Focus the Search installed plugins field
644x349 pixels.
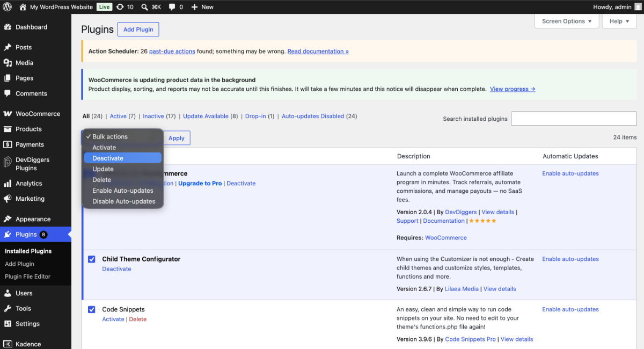click(x=574, y=119)
